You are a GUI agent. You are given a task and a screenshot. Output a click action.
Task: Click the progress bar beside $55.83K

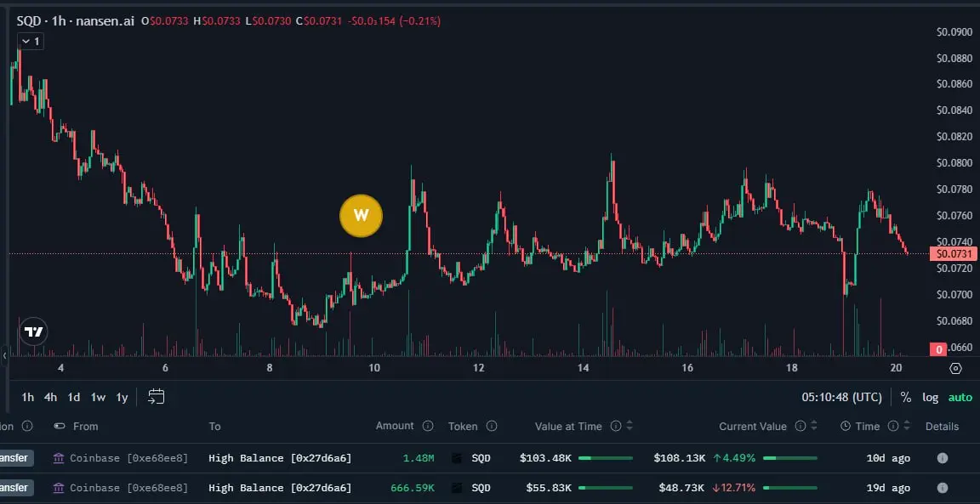point(605,488)
